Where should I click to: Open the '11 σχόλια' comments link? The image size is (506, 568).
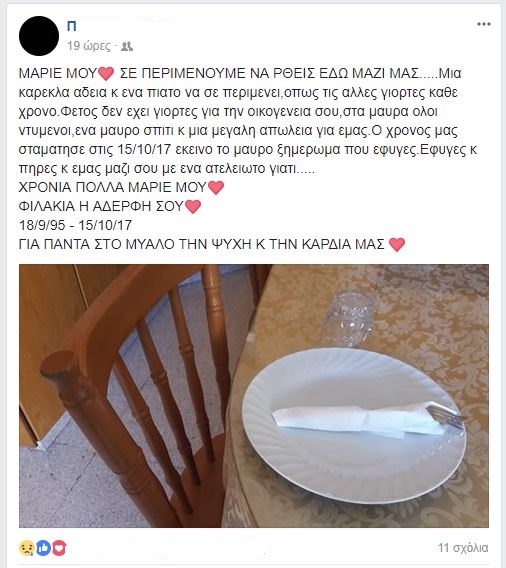click(x=463, y=547)
